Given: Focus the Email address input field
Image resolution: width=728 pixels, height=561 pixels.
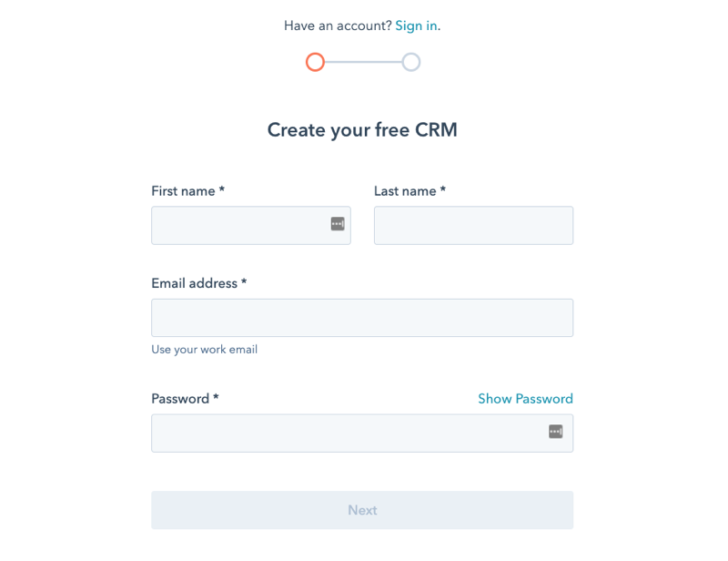Looking at the screenshot, I should pyautogui.click(x=362, y=317).
